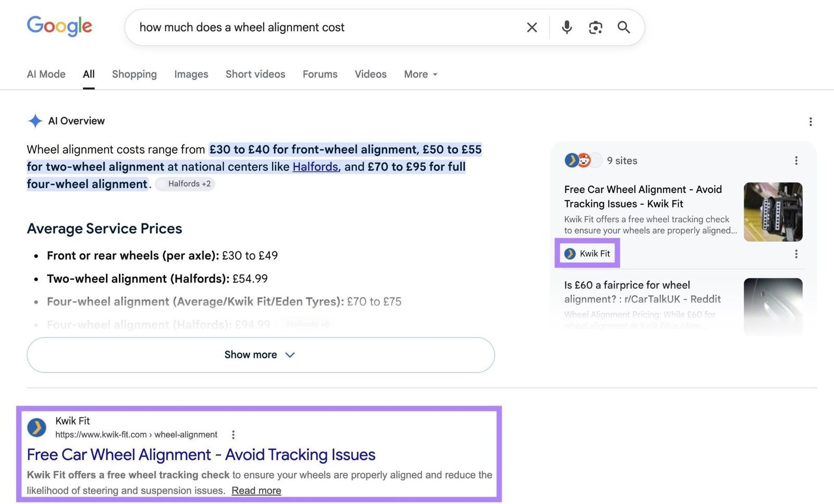This screenshot has height=504, width=834.
Task: Click the Reddit card thumbnail image
Action: 773,306
